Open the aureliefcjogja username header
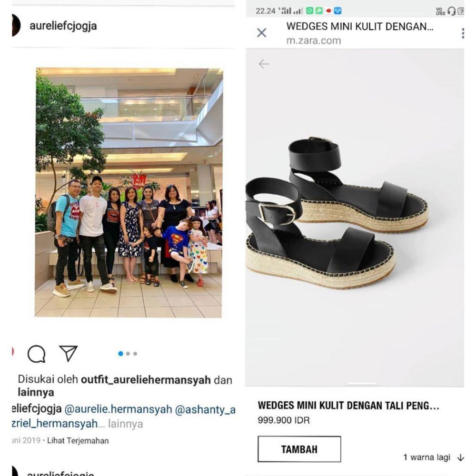 [63, 26]
